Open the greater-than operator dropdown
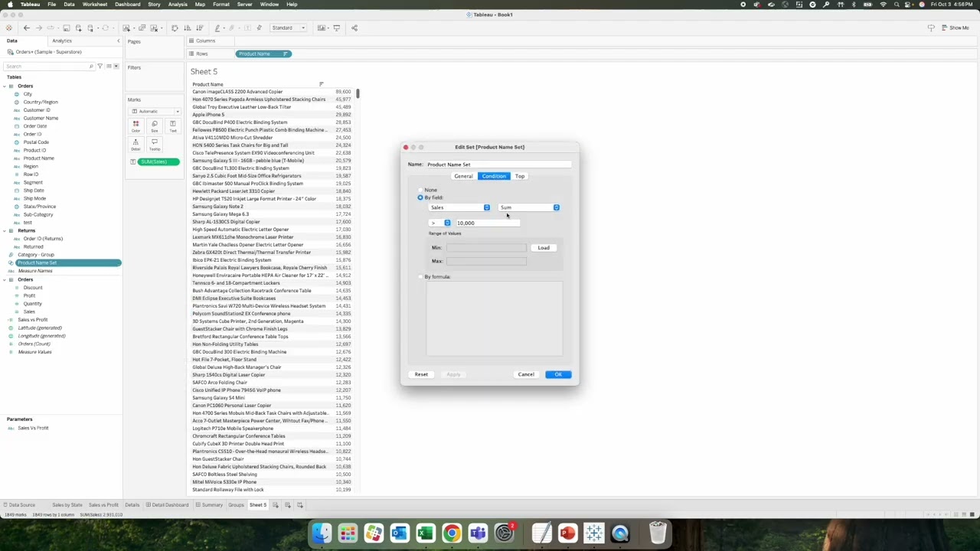Viewport: 980px width, 551px height. [x=440, y=223]
